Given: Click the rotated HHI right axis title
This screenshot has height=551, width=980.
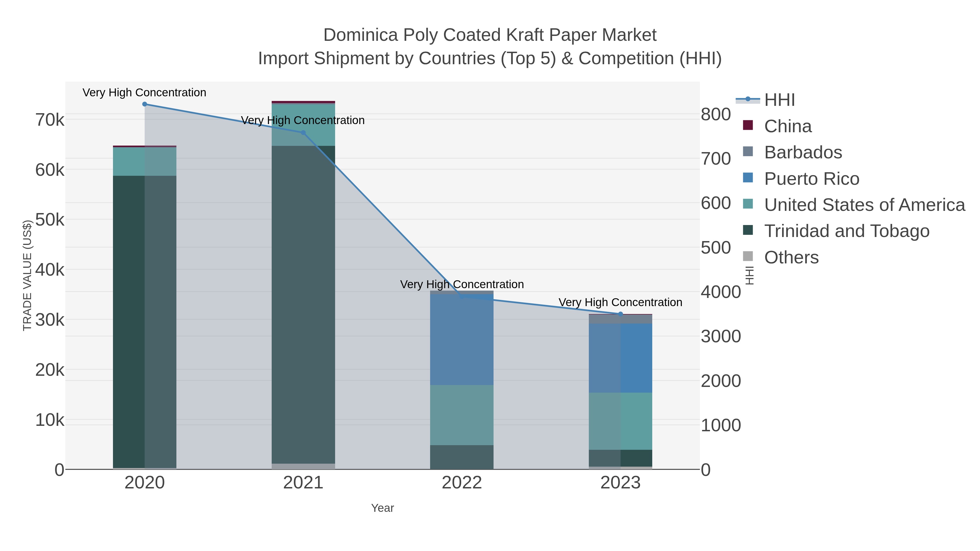Looking at the screenshot, I should pos(749,275).
